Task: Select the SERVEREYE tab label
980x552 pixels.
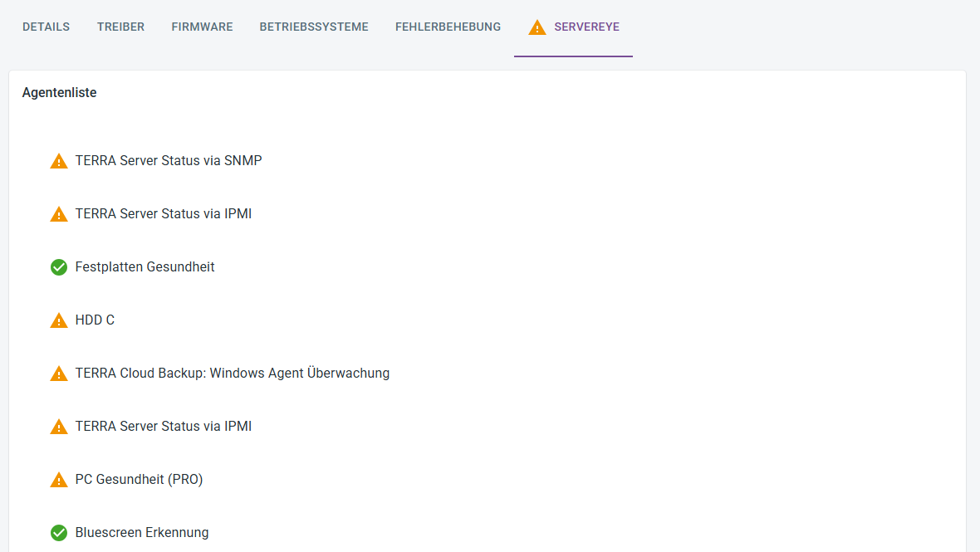Action: point(587,27)
